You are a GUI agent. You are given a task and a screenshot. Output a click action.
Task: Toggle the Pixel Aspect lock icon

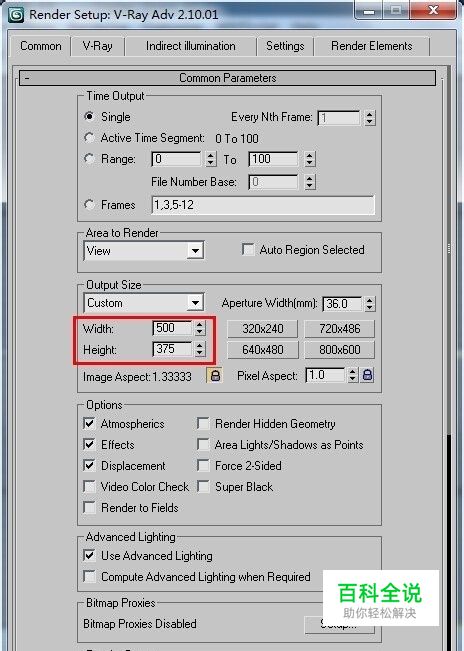point(367,375)
